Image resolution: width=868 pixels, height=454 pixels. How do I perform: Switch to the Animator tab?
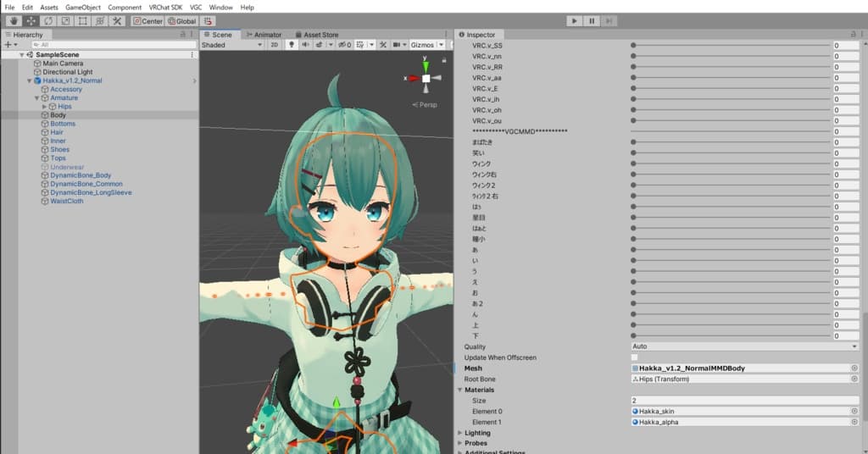pyautogui.click(x=264, y=35)
